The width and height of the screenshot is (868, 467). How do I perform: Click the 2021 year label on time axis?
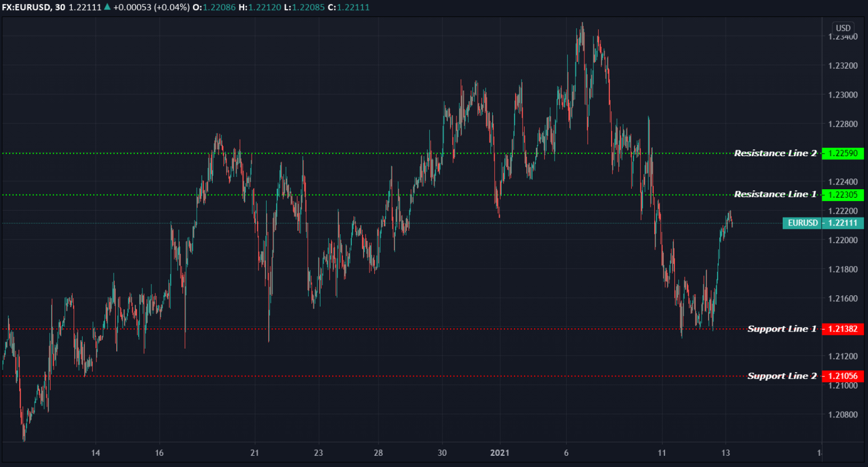coord(500,453)
